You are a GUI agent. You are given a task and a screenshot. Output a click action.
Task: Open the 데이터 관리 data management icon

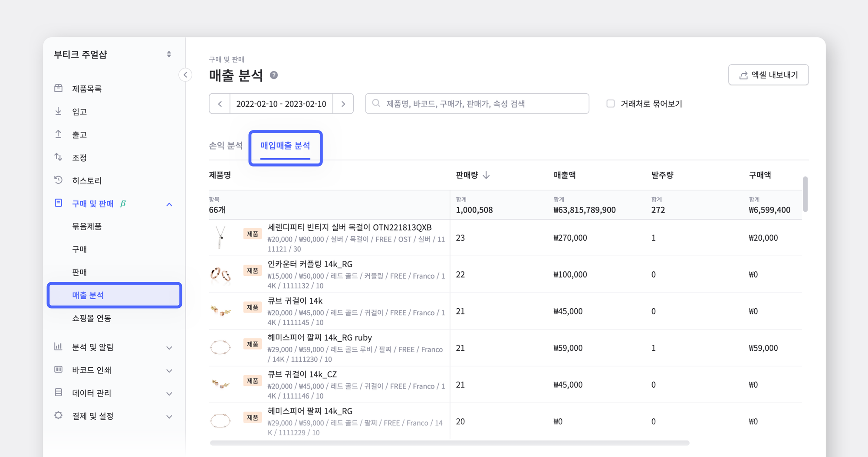(x=59, y=393)
